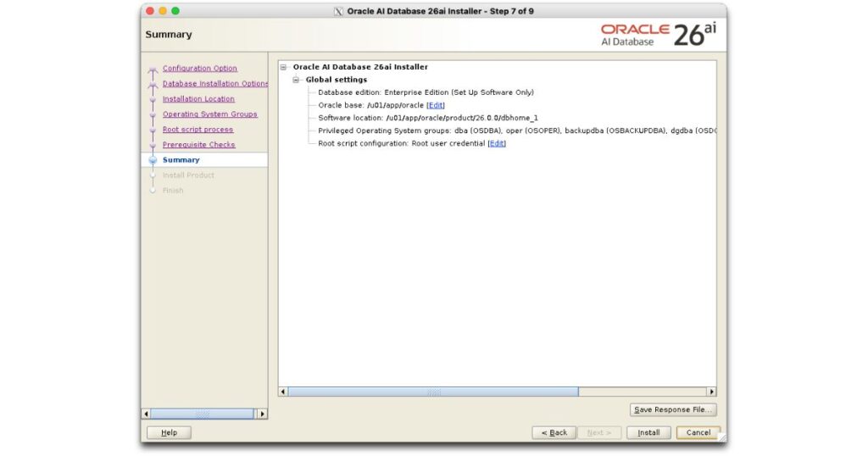Click the sidebar's right scroll arrow
868x456 pixels.
point(263,414)
